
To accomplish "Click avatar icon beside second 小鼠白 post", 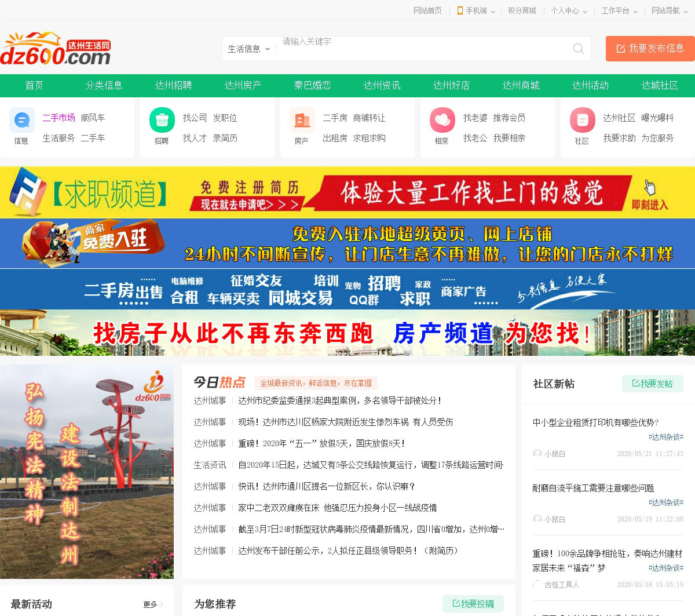I will pos(537,519).
